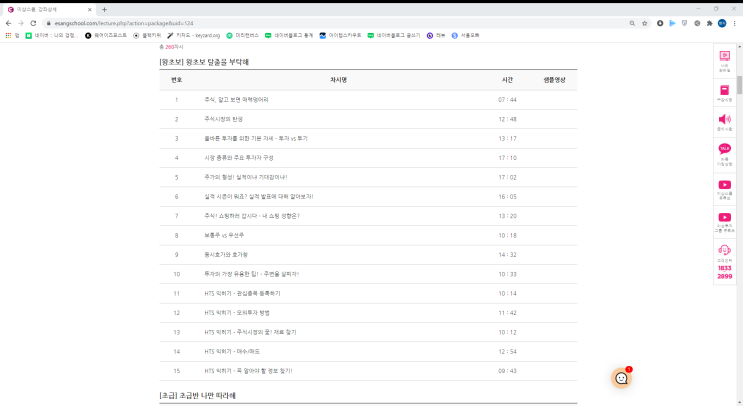743x406 pixels.
Task: Select lesson 9 '동시호가와 호가창'
Action: point(226,255)
